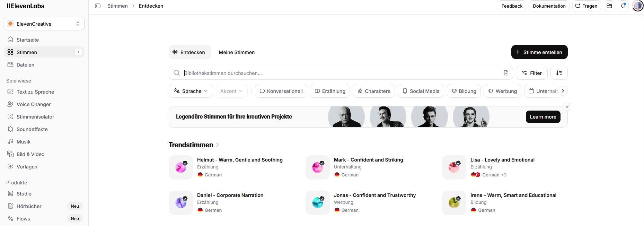Expand the Sprache dropdown
This screenshot has width=644, height=226.
[x=191, y=91]
